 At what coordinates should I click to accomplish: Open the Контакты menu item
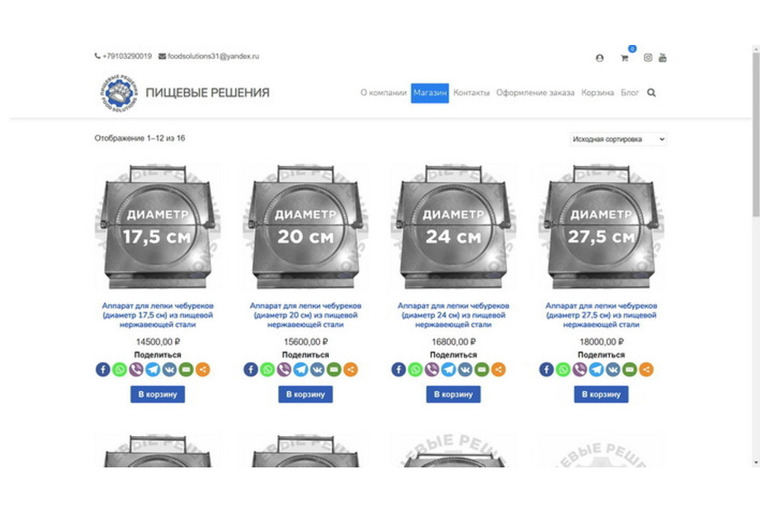pyautogui.click(x=471, y=93)
